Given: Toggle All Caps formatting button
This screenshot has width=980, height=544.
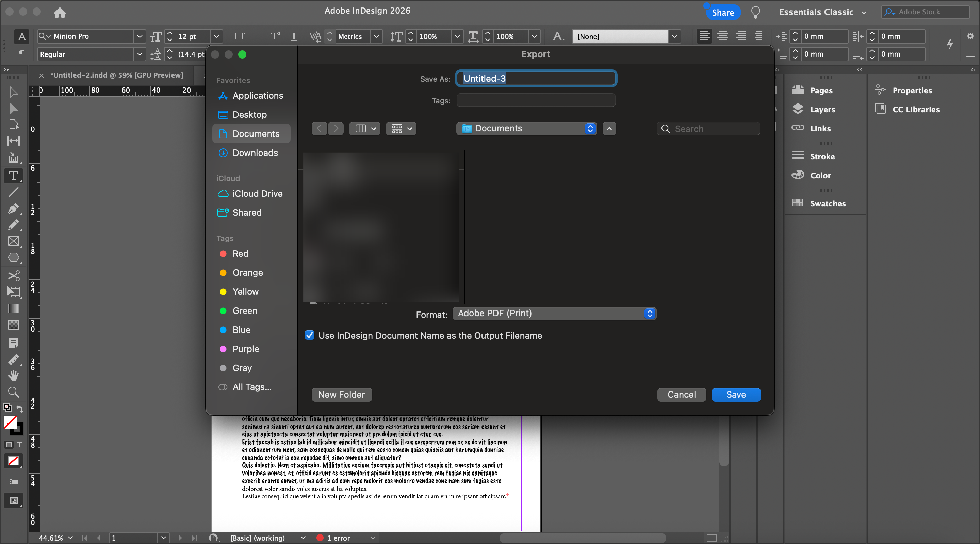Looking at the screenshot, I should tap(239, 36).
